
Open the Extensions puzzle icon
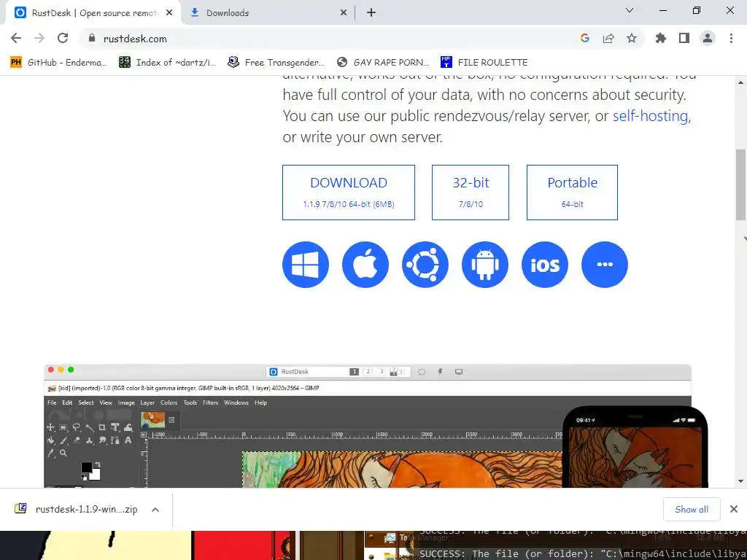[x=661, y=39]
